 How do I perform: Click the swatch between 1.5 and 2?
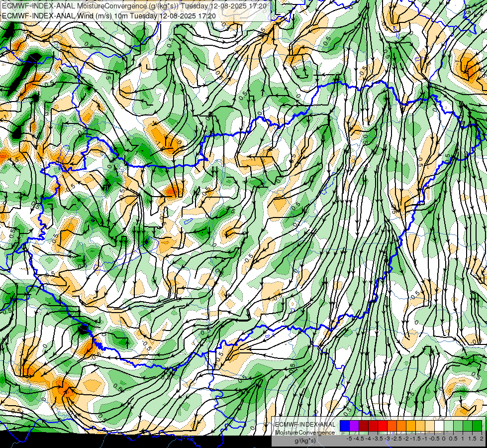(478, 426)
